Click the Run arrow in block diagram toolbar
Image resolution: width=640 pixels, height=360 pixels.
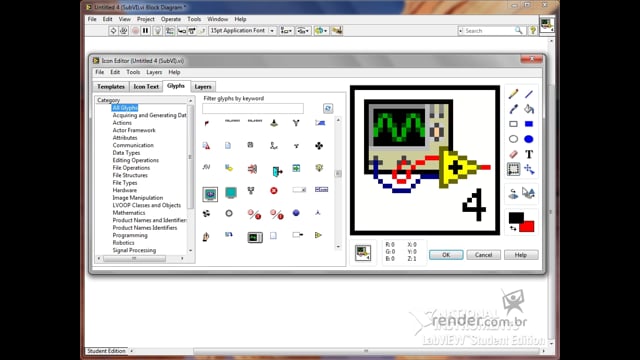tap(113, 31)
